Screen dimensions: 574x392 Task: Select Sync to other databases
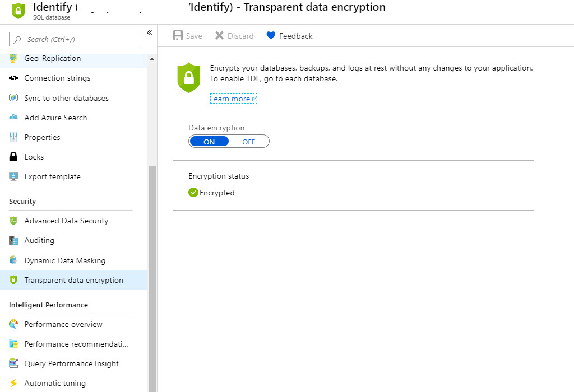pyautogui.click(x=66, y=98)
